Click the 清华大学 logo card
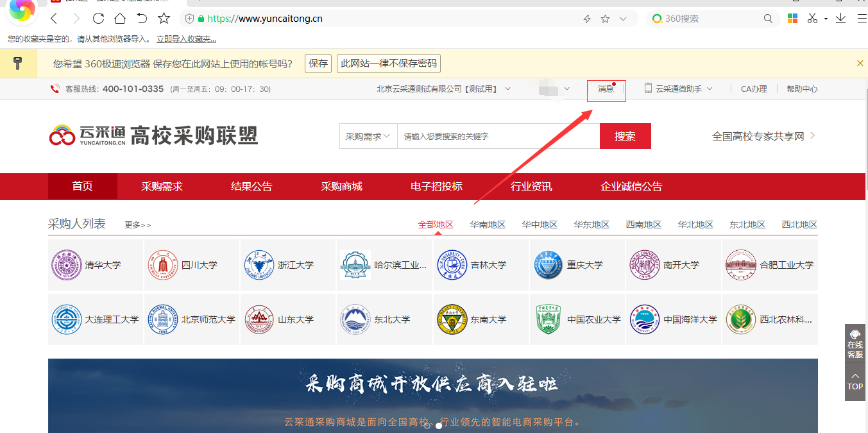Image resolution: width=868 pixels, height=433 pixels. pyautogui.click(x=96, y=265)
